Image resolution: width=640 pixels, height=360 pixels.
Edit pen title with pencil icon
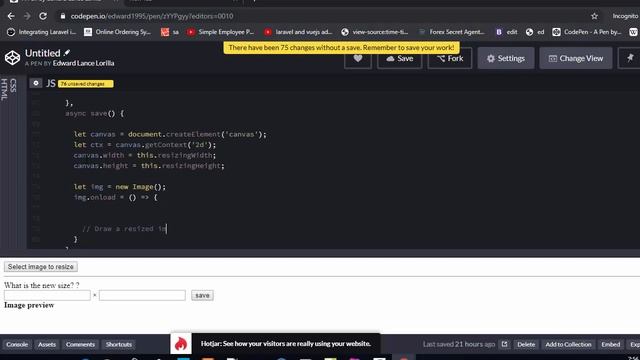point(67,53)
